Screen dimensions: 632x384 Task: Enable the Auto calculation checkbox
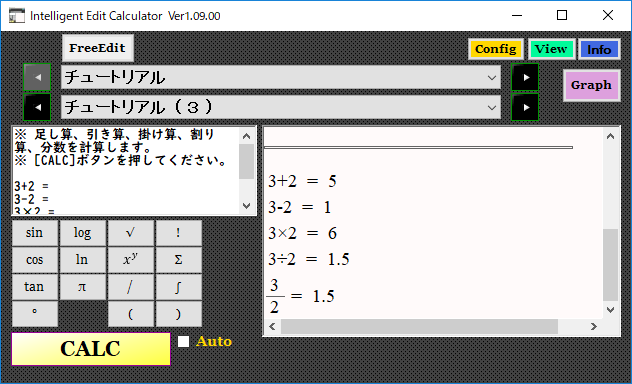(x=183, y=341)
